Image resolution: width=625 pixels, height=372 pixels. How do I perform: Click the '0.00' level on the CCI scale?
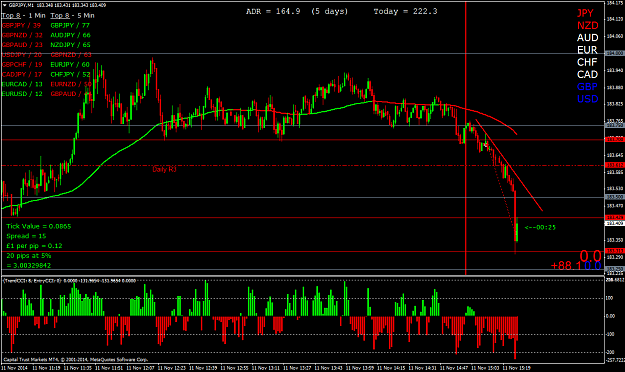[610, 316]
